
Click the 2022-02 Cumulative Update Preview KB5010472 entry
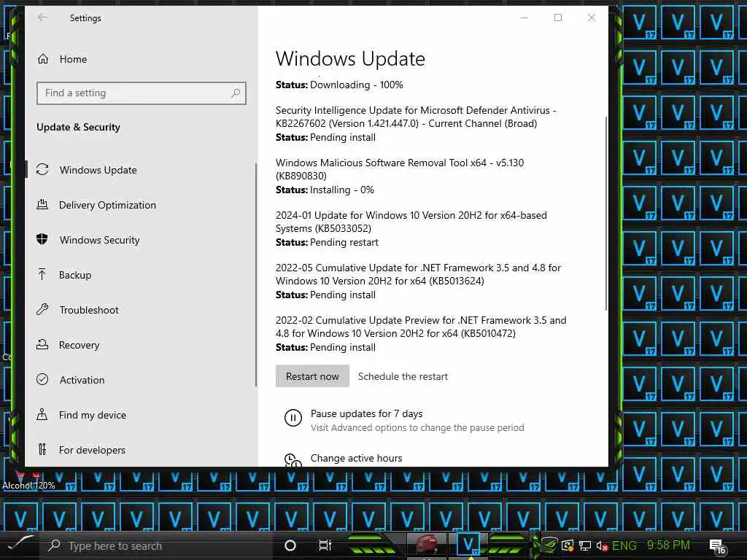tap(421, 327)
